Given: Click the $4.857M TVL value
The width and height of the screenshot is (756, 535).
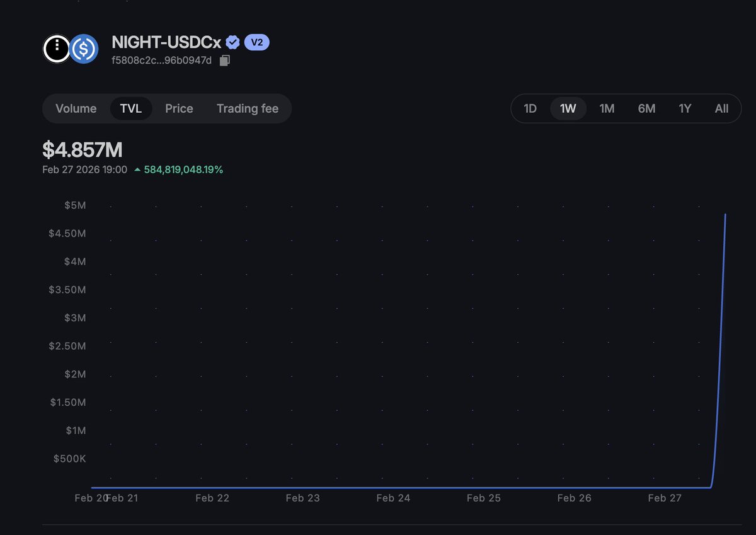Looking at the screenshot, I should pos(83,150).
